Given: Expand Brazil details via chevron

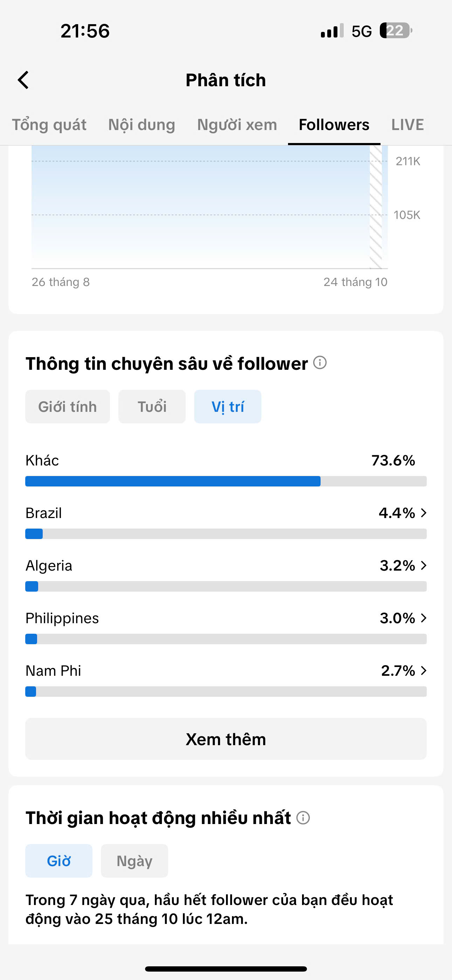Looking at the screenshot, I should point(424,513).
